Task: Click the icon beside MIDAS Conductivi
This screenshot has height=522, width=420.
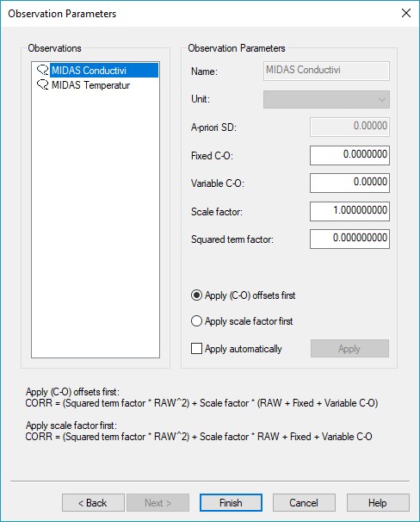Action: 42,71
